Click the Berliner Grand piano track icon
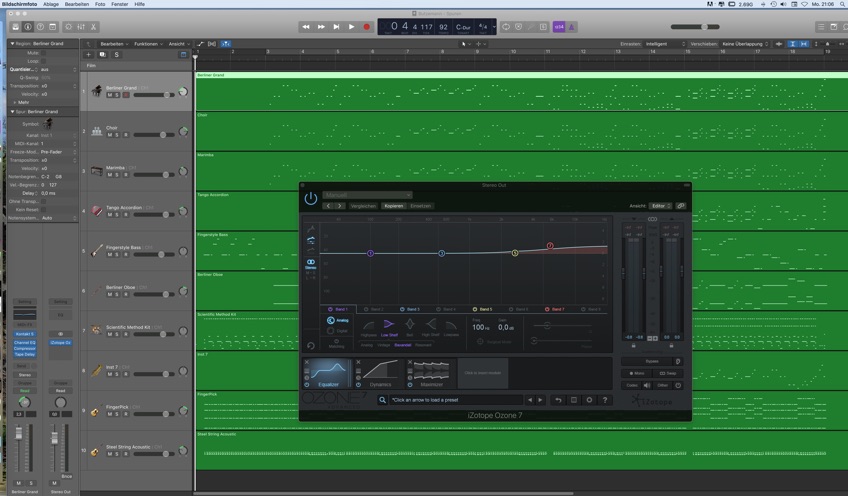Image resolution: width=848 pixels, height=496 pixels. 97,91
